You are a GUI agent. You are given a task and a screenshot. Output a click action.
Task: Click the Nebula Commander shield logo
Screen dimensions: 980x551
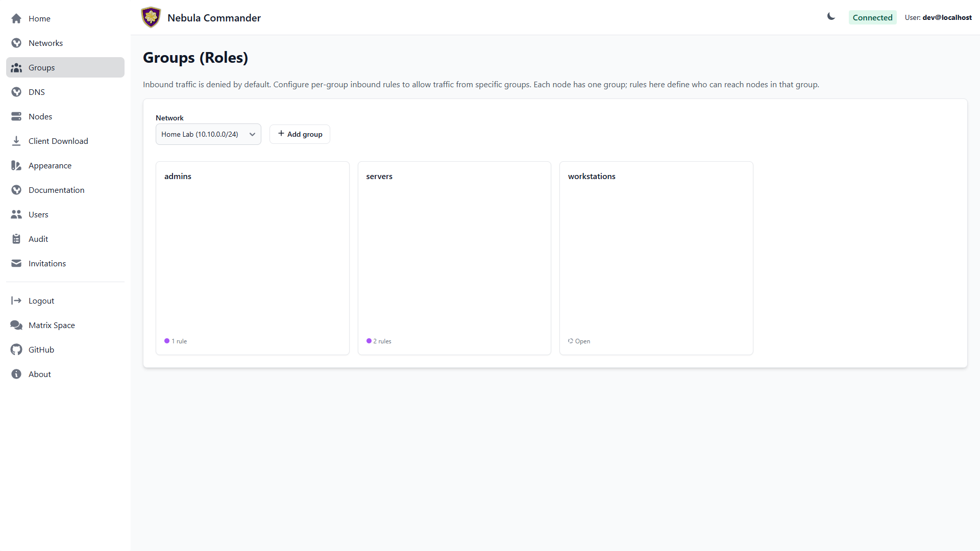tap(151, 17)
